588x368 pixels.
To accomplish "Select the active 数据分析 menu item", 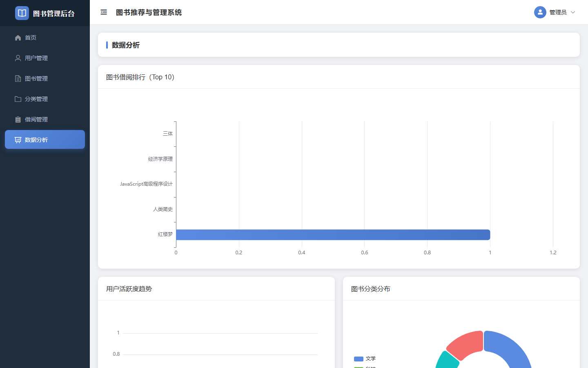I will 45,139.
